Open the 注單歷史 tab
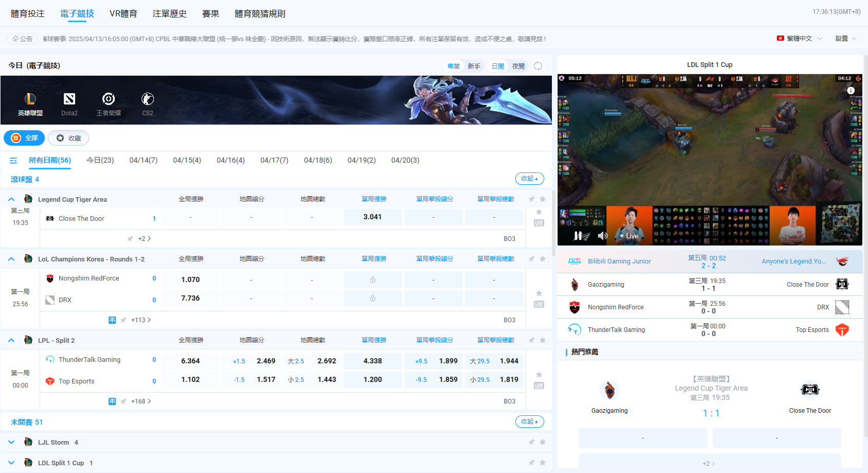The width and height of the screenshot is (868, 473). coord(169,13)
